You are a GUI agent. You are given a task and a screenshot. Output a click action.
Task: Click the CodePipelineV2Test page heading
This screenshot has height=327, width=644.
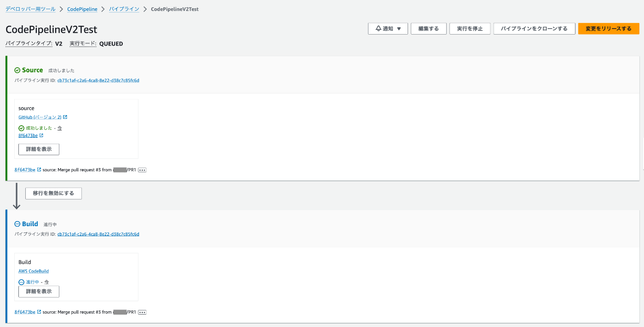[x=52, y=29]
